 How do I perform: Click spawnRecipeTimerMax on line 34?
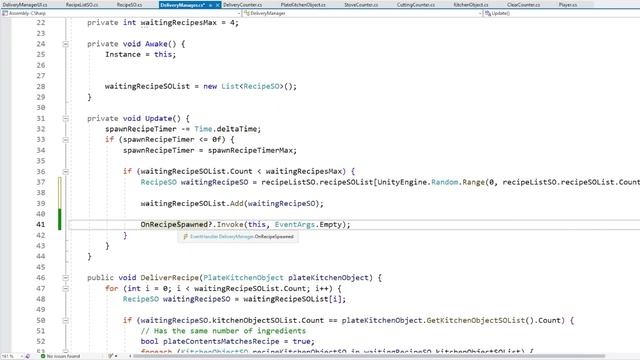tap(250, 150)
